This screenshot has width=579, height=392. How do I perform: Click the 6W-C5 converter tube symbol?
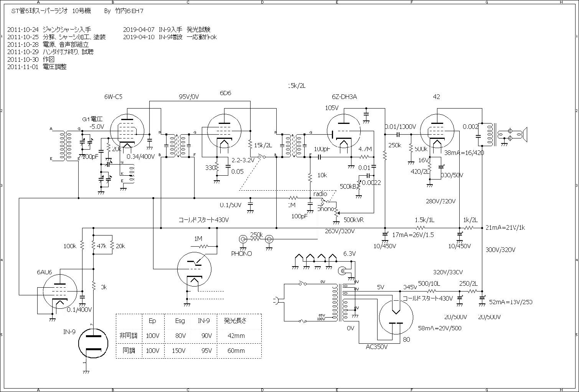tap(127, 130)
